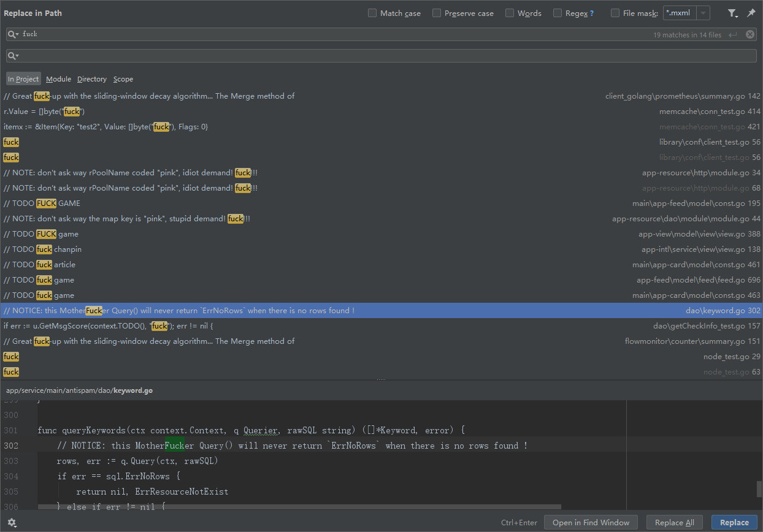Clear the search text with the X icon
This screenshot has height=532, width=763.
pyautogui.click(x=750, y=34)
